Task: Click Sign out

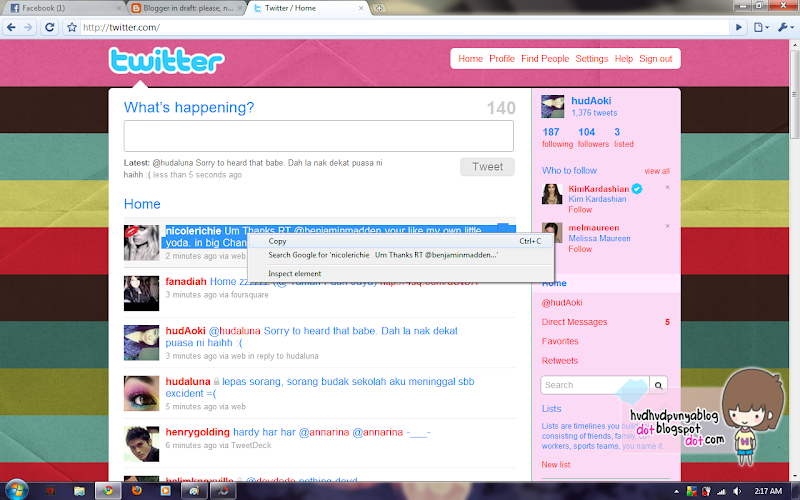Action: click(656, 59)
